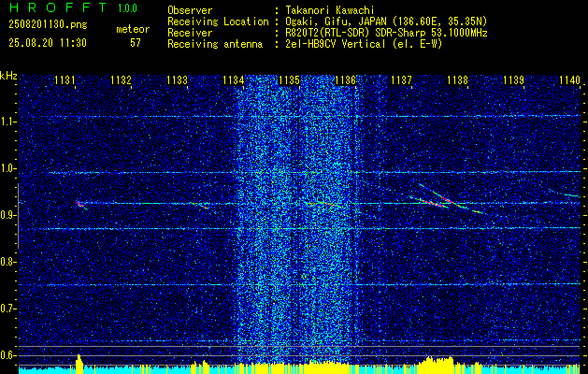Click the Receiving antenna 2el-HB9CV Vertical text

364,44
